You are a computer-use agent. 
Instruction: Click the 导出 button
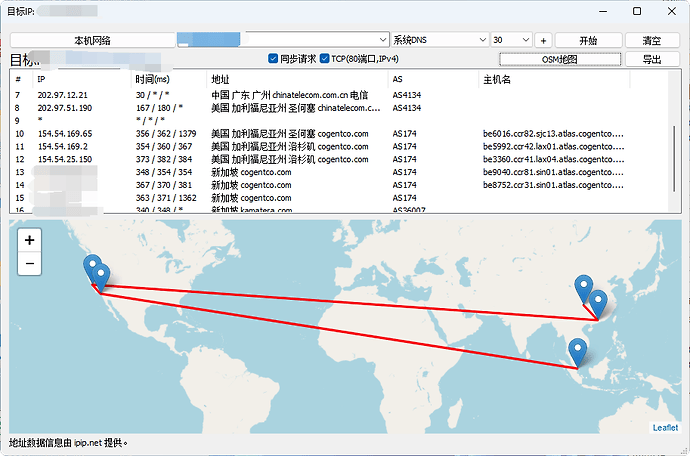652,59
